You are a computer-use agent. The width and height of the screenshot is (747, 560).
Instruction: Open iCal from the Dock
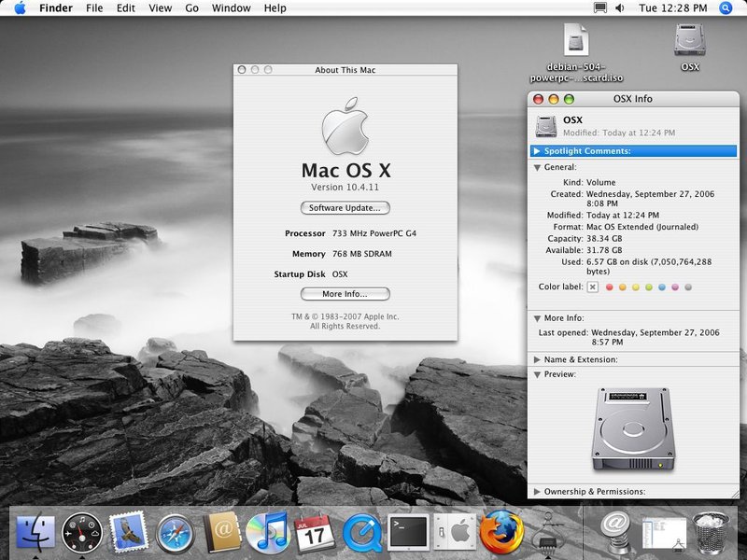[314, 532]
